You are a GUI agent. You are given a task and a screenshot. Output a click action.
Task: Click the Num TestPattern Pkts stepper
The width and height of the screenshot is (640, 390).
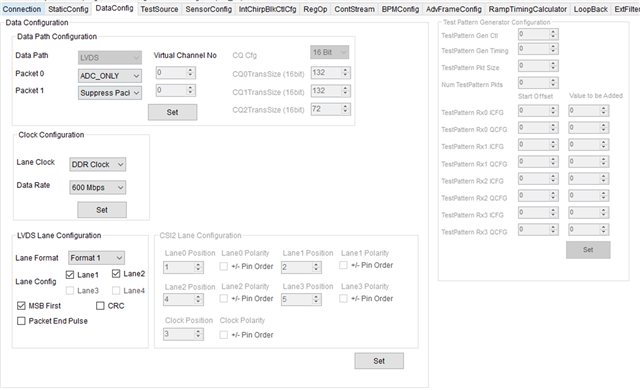553,83
